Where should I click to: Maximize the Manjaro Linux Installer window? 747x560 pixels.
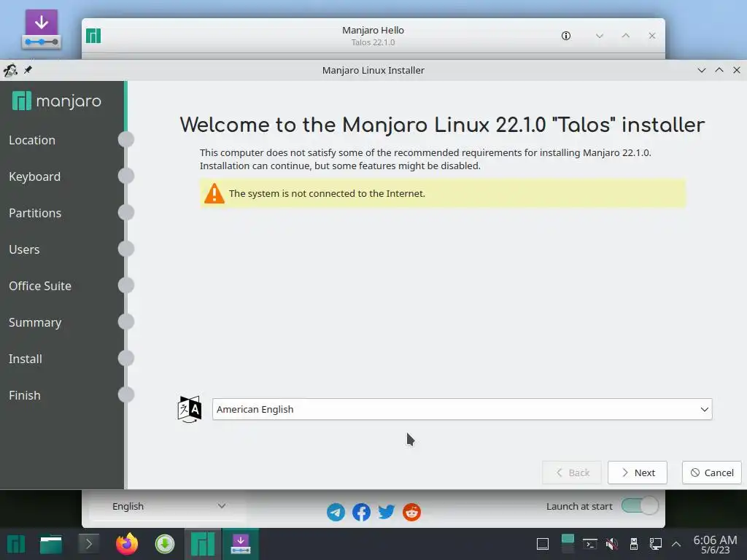point(719,70)
